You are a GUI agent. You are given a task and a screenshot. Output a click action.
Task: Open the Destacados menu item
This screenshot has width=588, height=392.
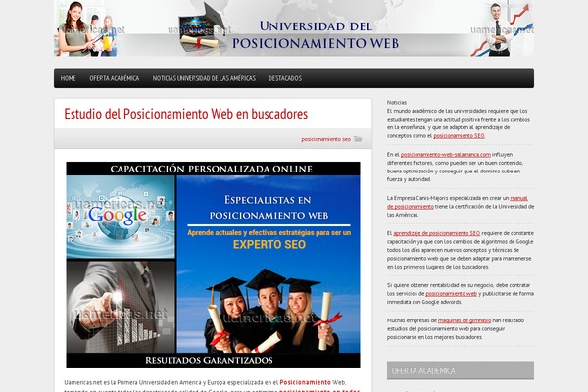[285, 78]
